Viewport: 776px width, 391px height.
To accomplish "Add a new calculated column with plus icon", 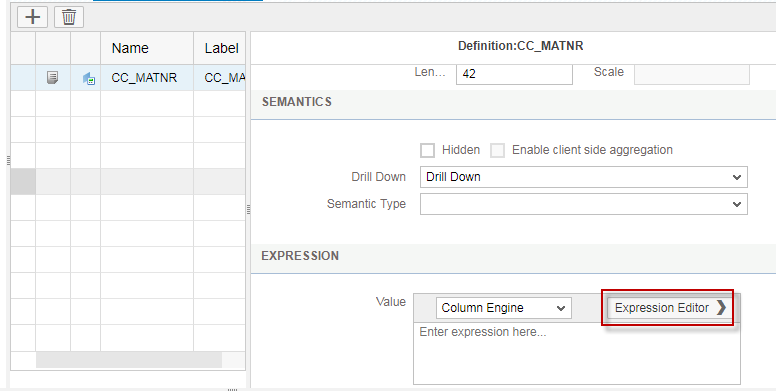I will click(33, 17).
